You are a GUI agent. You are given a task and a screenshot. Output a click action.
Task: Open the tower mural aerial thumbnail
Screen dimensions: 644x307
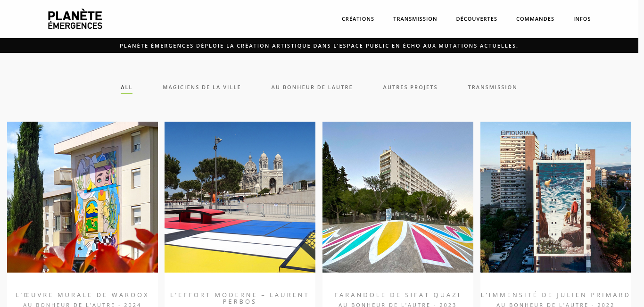(556, 197)
